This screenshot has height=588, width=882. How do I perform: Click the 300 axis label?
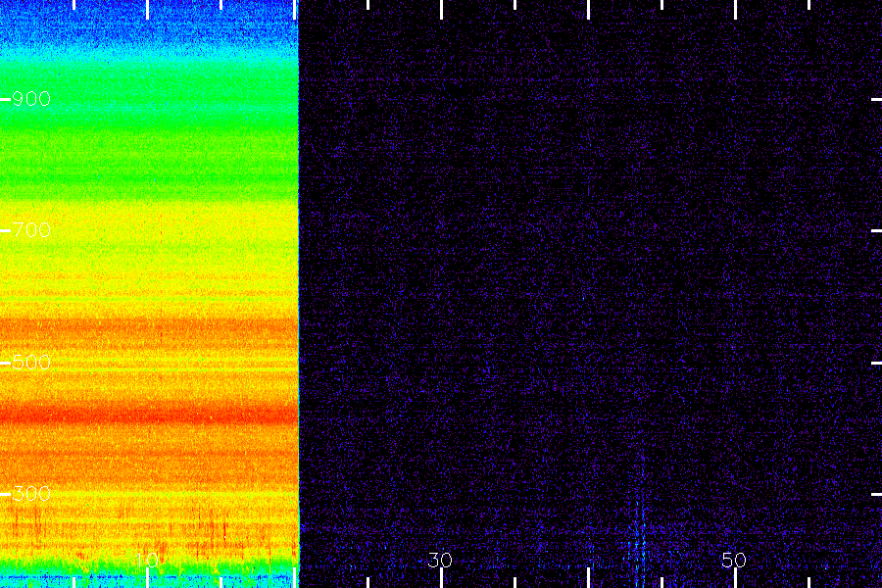pyautogui.click(x=31, y=494)
